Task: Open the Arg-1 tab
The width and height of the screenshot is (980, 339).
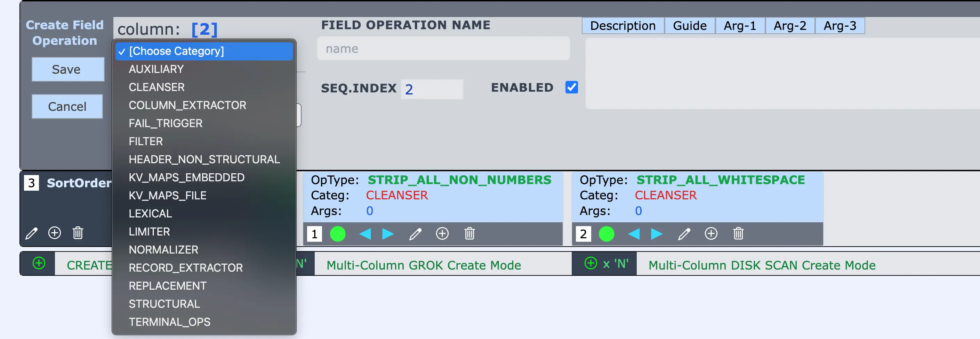Action: tap(740, 25)
